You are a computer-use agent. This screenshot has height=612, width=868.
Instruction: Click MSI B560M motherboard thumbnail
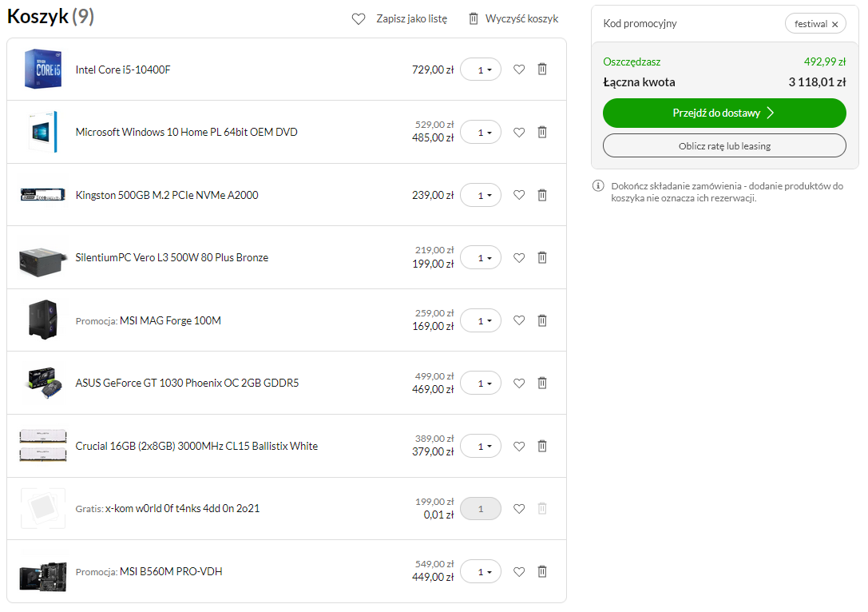43,576
